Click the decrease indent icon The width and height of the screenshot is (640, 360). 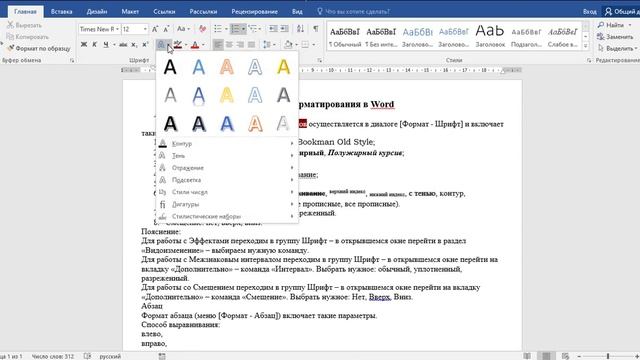[x=273, y=29]
